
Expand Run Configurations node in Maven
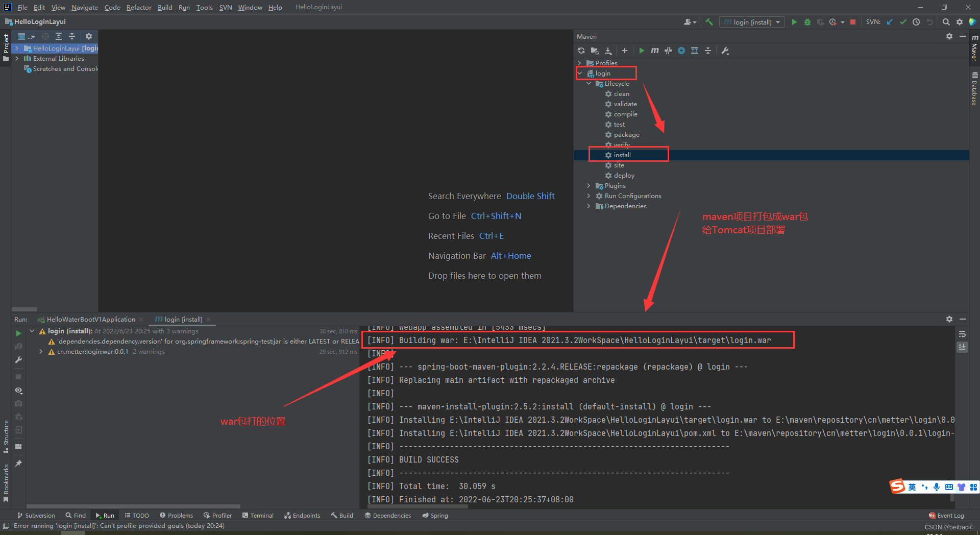[x=589, y=196]
